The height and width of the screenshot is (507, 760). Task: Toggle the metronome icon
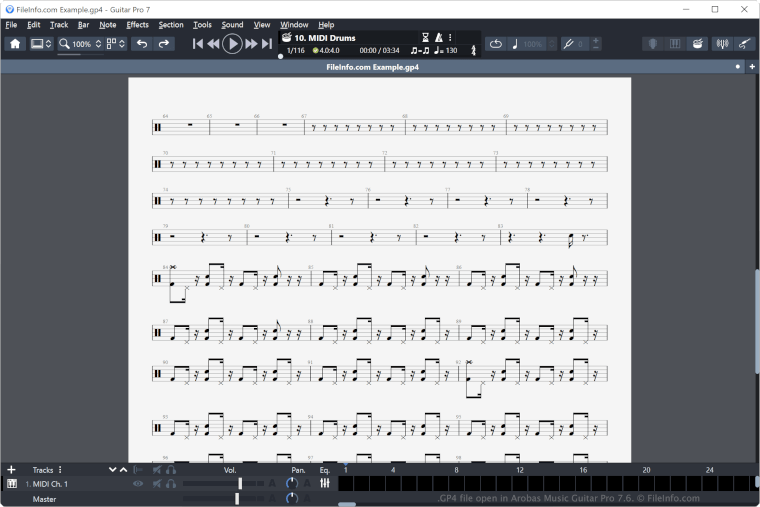click(439, 37)
